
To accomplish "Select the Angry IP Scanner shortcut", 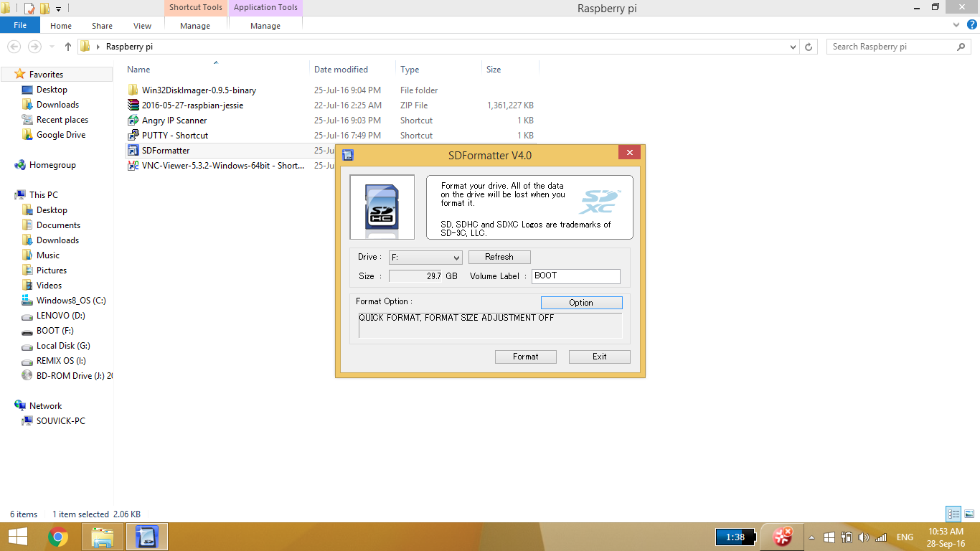I will point(173,120).
